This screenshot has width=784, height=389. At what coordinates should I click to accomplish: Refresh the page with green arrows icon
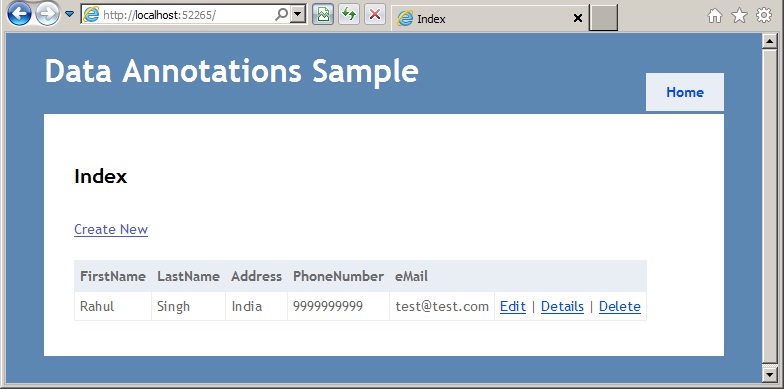tap(349, 14)
